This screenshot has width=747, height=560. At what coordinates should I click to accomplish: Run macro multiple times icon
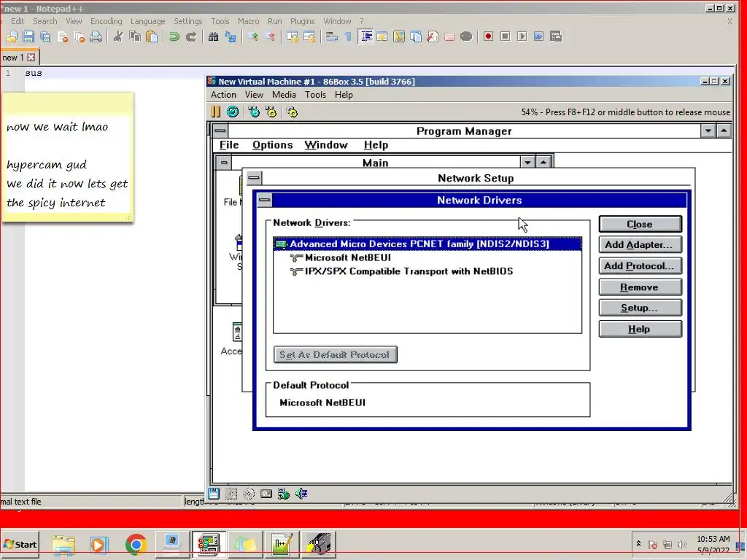[x=539, y=36]
